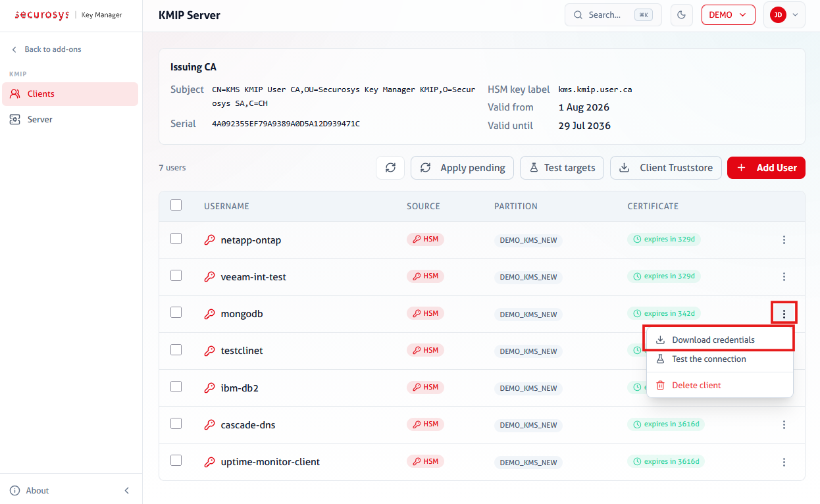The width and height of the screenshot is (820, 504).
Task: Open netapp-ontap row actions menu
Action: pyautogui.click(x=784, y=240)
